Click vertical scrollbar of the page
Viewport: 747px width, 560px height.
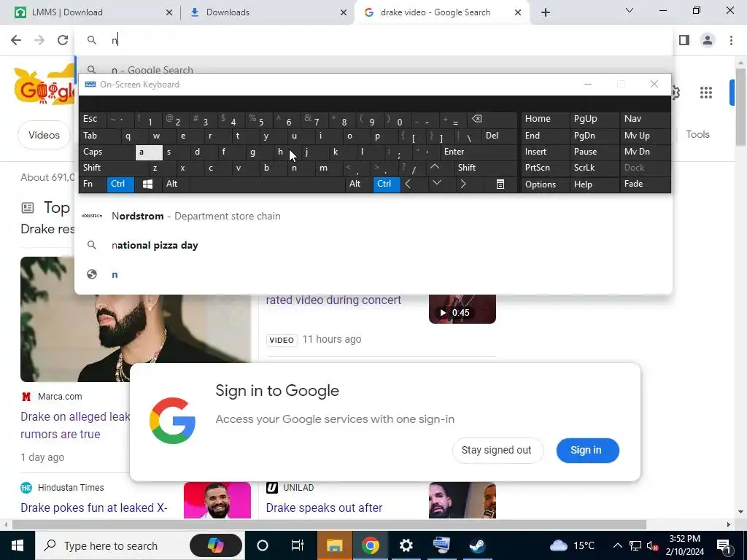pos(740,107)
